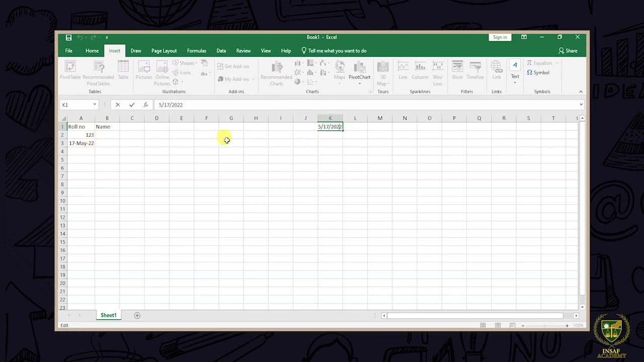This screenshot has width=644, height=362.
Task: Collapse the ribbon with the chevron
Action: click(581, 92)
